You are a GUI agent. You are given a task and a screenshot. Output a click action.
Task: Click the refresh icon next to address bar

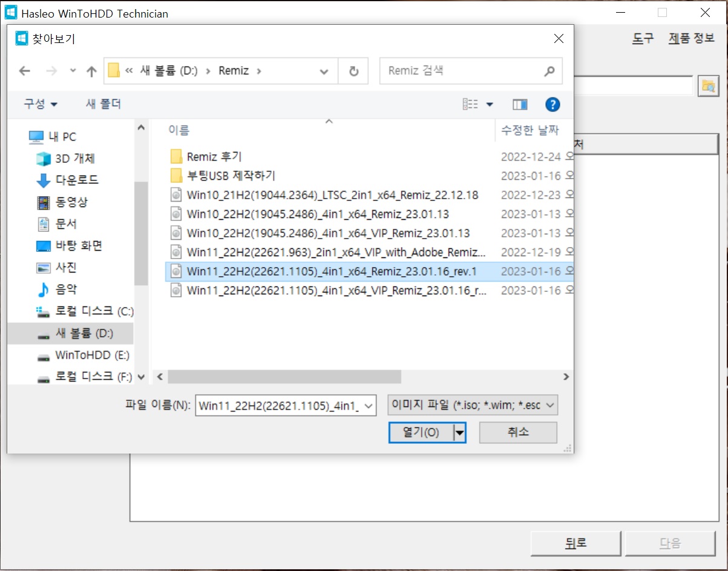(354, 71)
